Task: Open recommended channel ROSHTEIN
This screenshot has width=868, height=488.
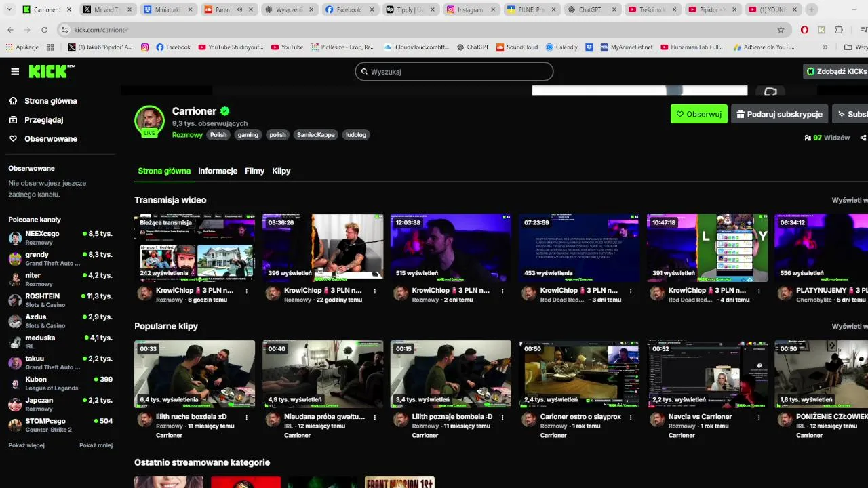Action: click(x=60, y=300)
